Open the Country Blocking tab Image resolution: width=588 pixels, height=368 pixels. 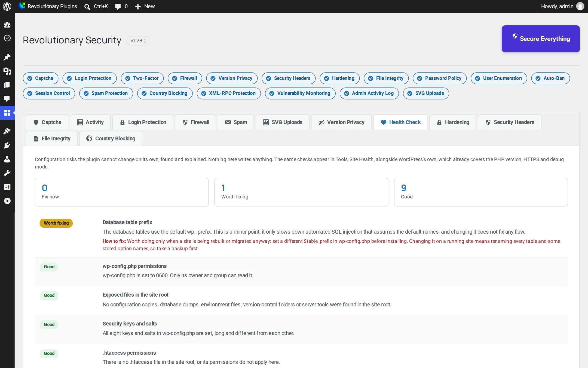(111, 138)
